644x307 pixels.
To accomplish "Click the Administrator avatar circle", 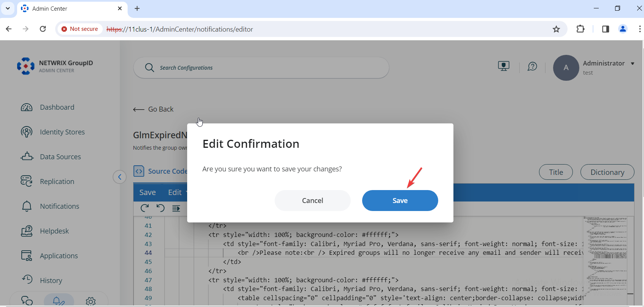I will (566, 68).
